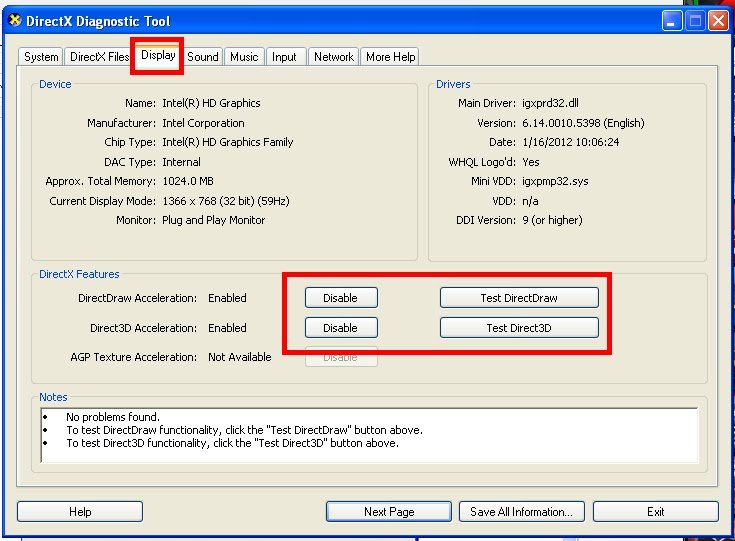View the More Help tab
The image size is (735, 541).
pos(390,57)
